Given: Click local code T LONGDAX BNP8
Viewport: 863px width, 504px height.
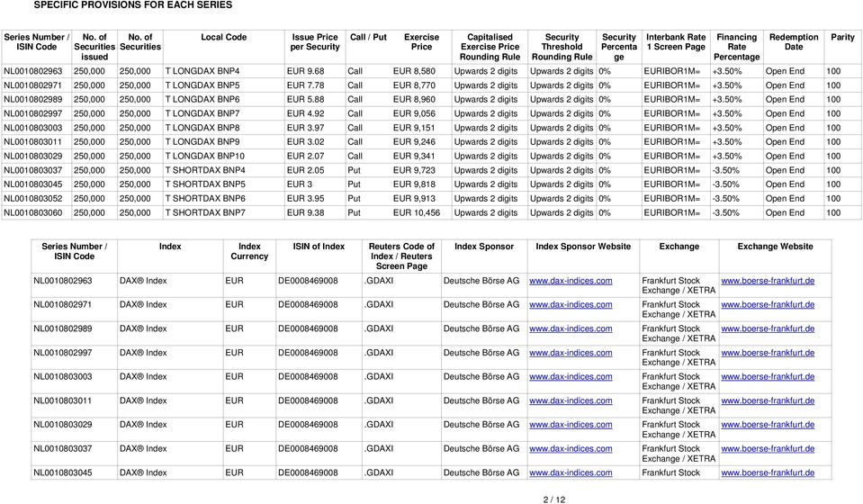Looking at the screenshot, I should (x=202, y=128).
